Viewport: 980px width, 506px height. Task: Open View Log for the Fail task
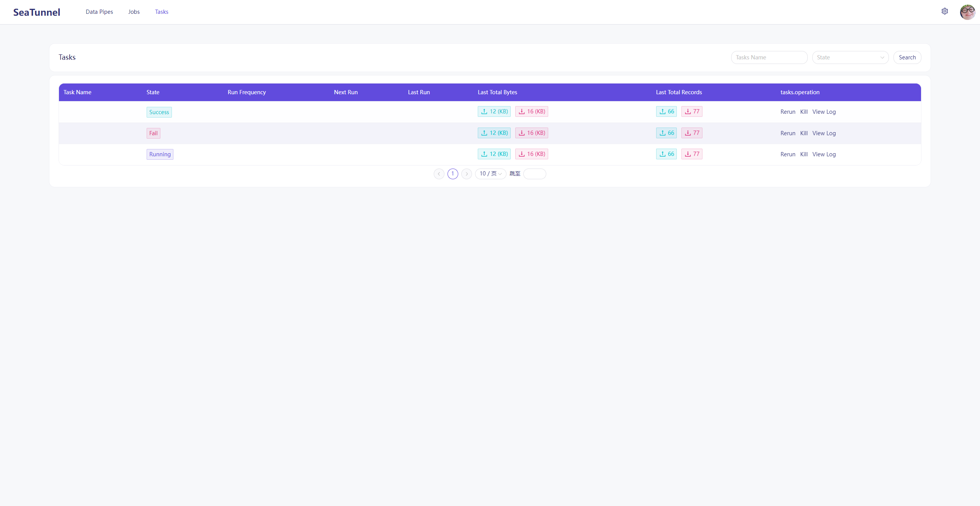(x=824, y=133)
